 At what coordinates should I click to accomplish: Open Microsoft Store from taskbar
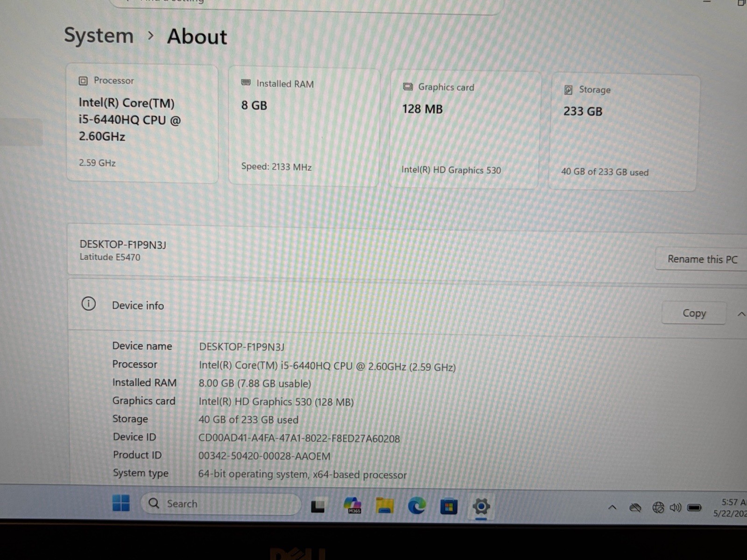449,507
